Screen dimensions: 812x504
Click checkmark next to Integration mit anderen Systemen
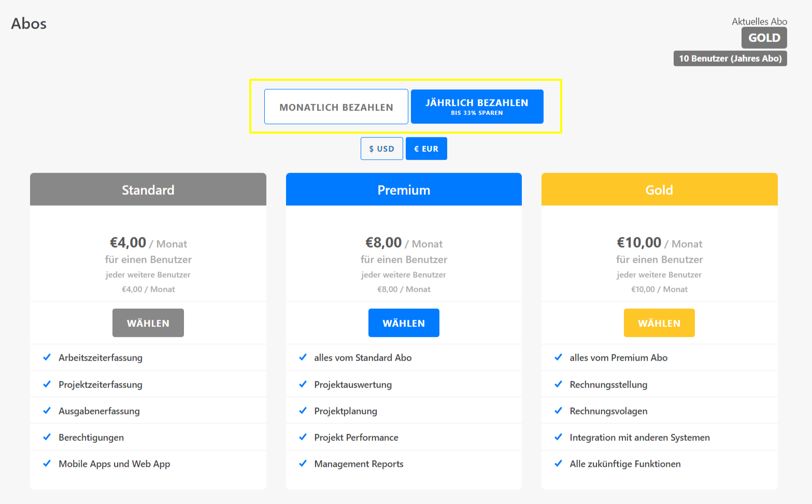[558, 437]
